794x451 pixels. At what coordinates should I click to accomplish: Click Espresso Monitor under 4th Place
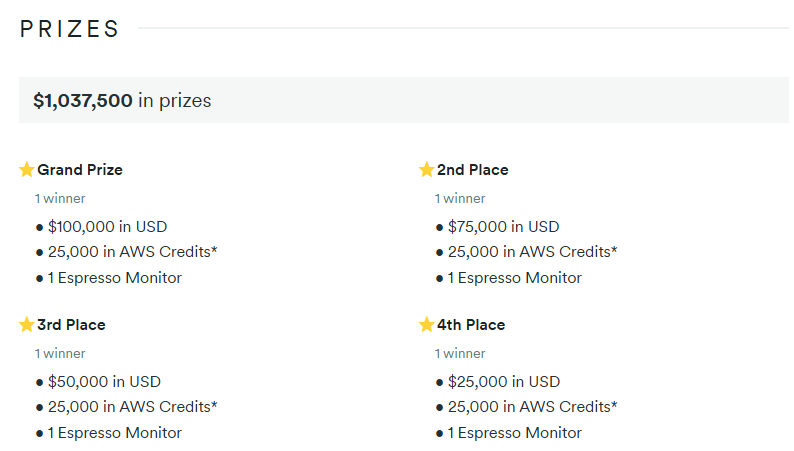point(514,433)
